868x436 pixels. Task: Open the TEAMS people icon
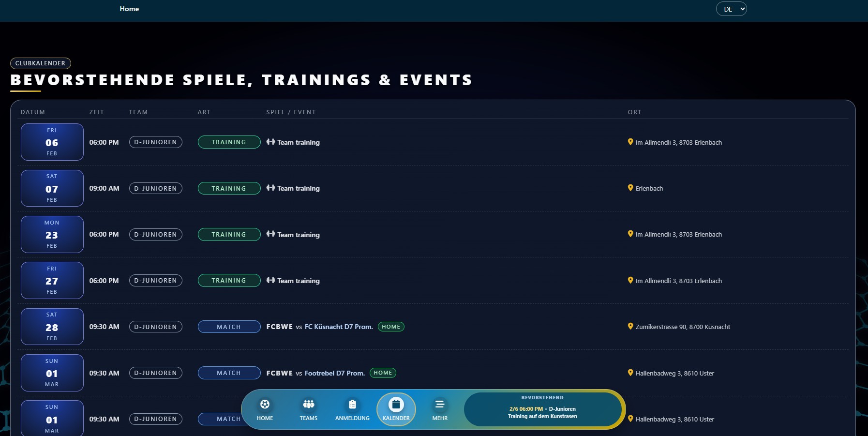coord(308,404)
